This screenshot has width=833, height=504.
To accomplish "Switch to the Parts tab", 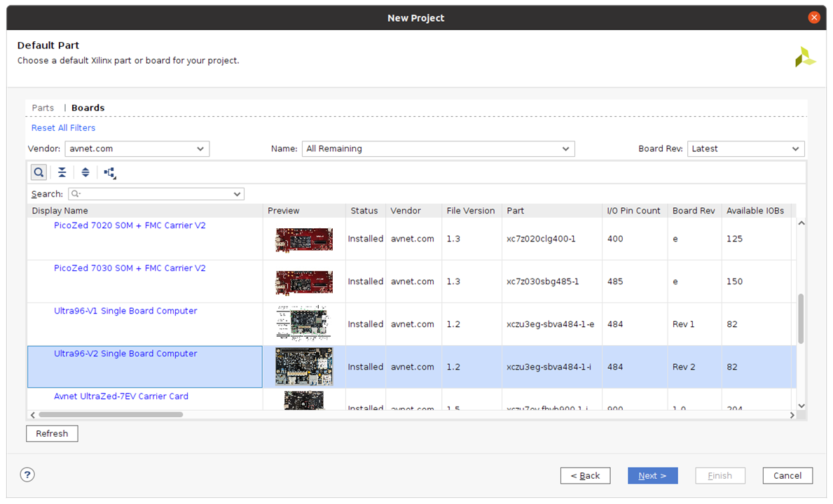I will [43, 108].
